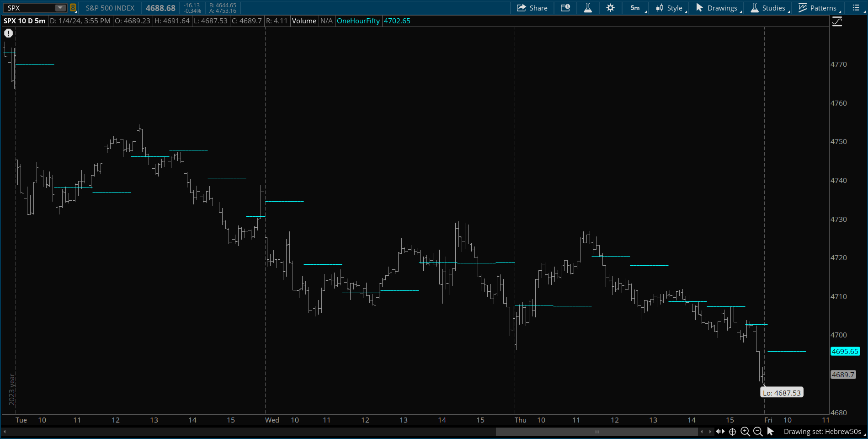
Task: Open chart settings gear icon
Action: pyautogui.click(x=610, y=8)
